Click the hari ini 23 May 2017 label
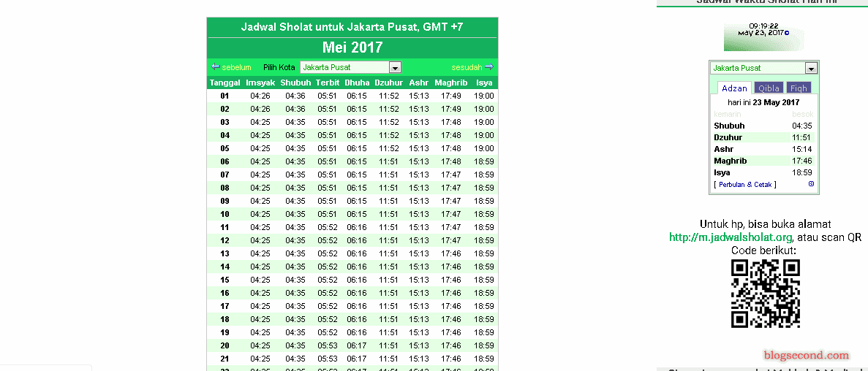The width and height of the screenshot is (868, 371). pyautogui.click(x=763, y=102)
